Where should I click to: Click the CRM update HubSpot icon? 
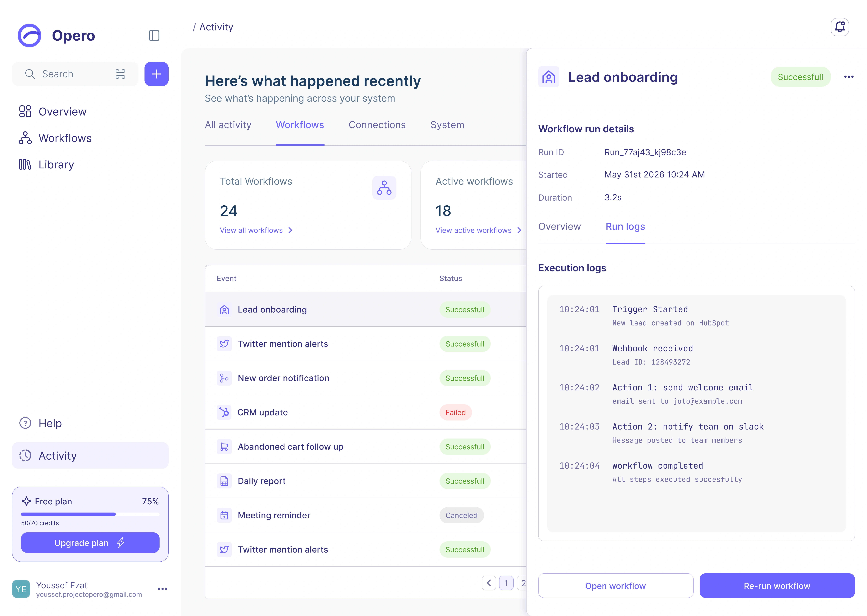tap(224, 412)
